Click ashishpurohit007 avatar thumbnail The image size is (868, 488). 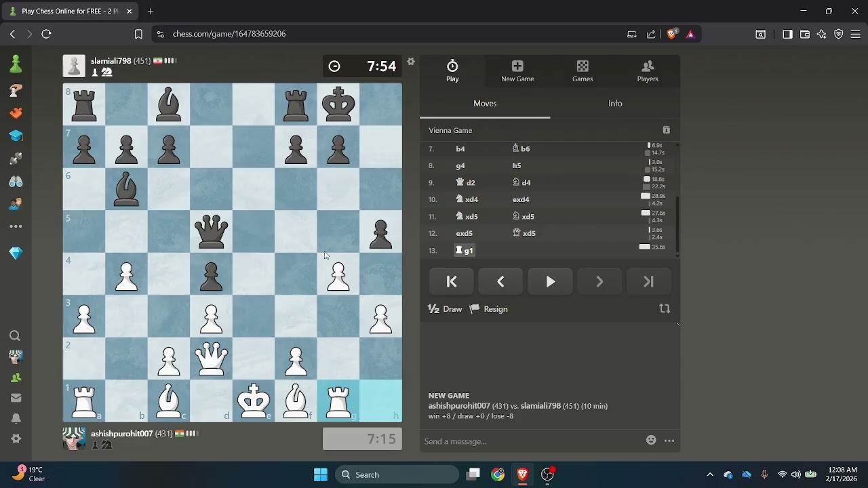[74, 439]
